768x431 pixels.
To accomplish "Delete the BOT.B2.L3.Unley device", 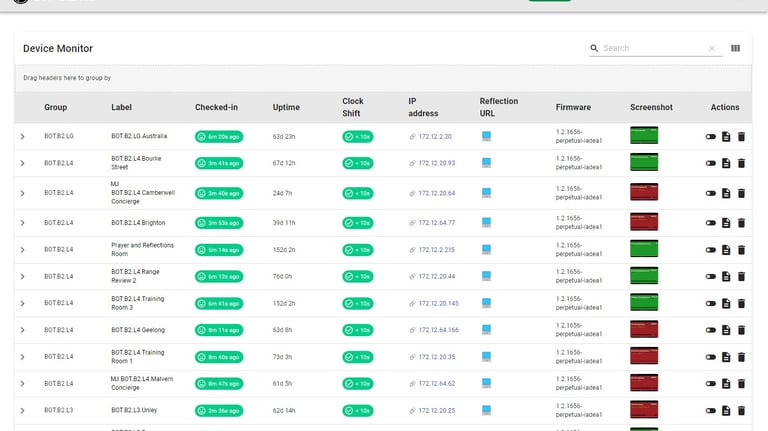I will tap(741, 410).
